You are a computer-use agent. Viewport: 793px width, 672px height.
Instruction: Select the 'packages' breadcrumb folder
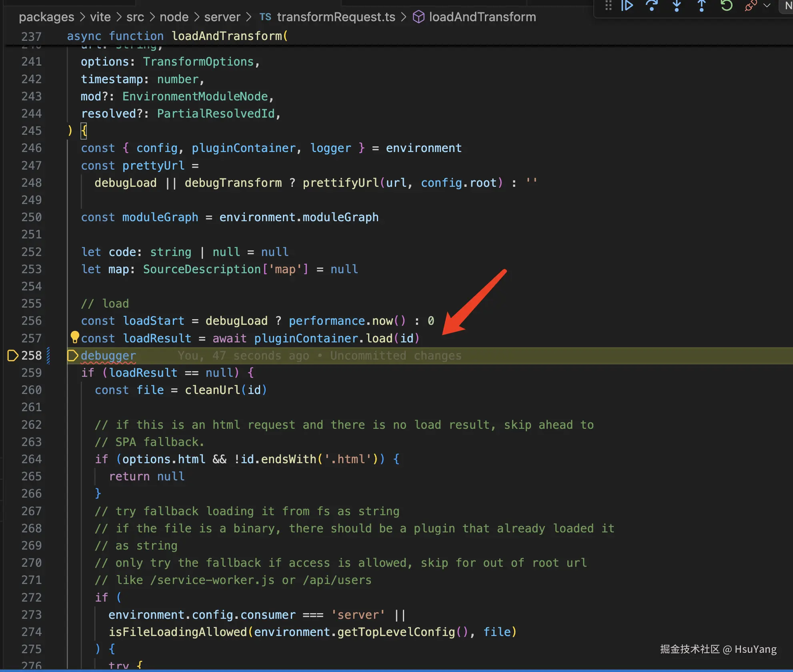46,17
